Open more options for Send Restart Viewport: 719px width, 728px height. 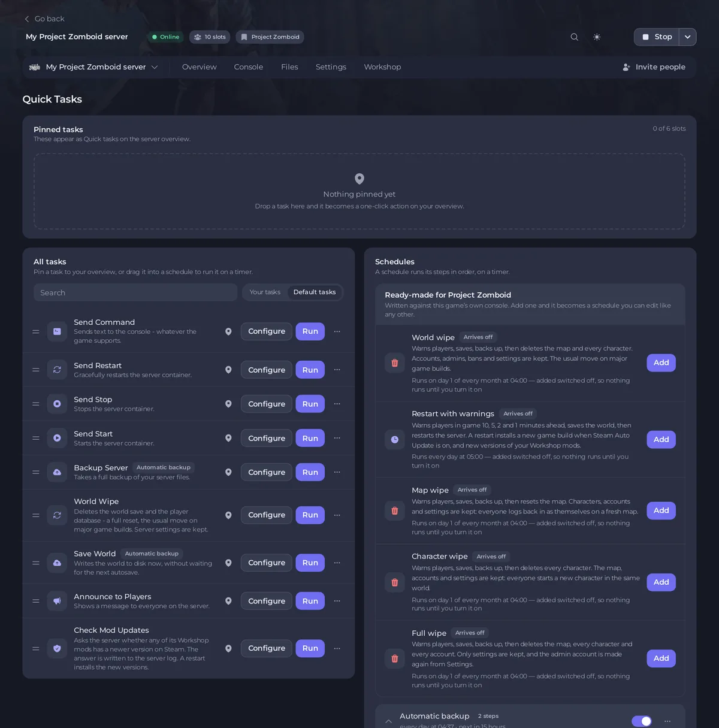tap(337, 370)
